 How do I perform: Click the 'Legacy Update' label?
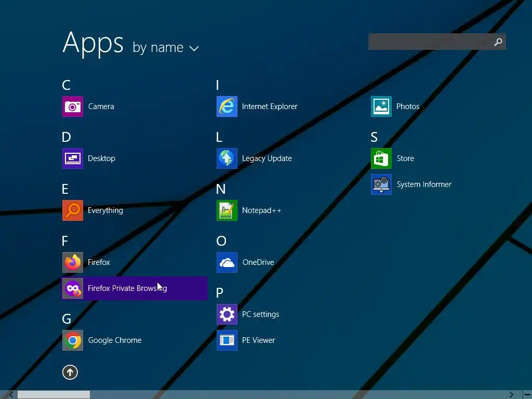click(267, 158)
